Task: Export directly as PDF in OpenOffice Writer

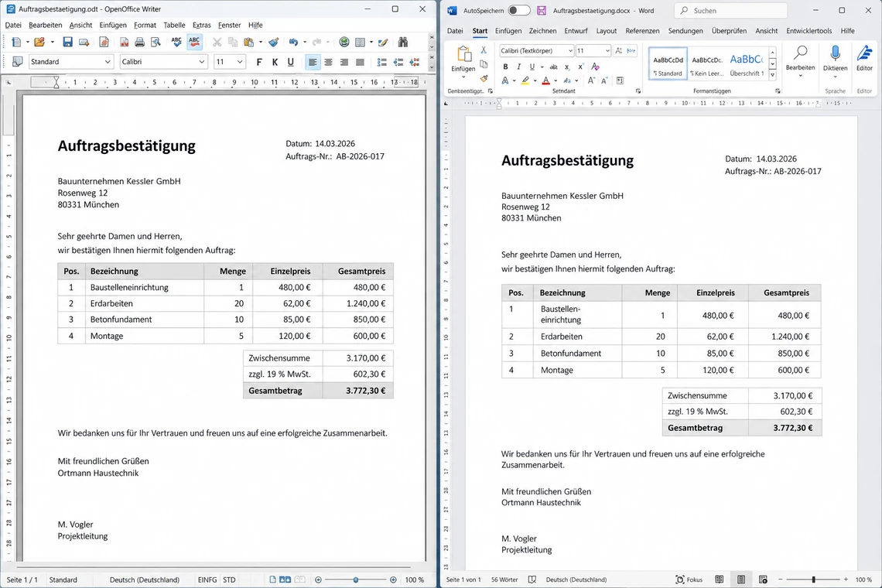Action: 124,43
